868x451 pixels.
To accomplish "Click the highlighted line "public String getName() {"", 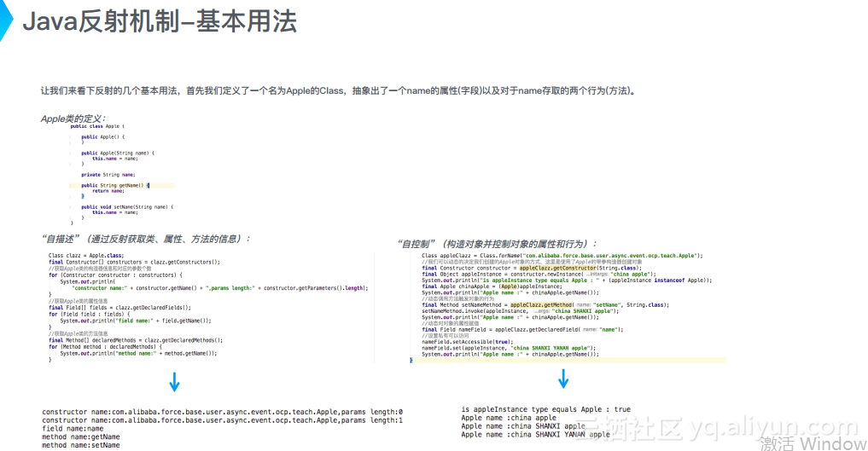I will click(115, 186).
